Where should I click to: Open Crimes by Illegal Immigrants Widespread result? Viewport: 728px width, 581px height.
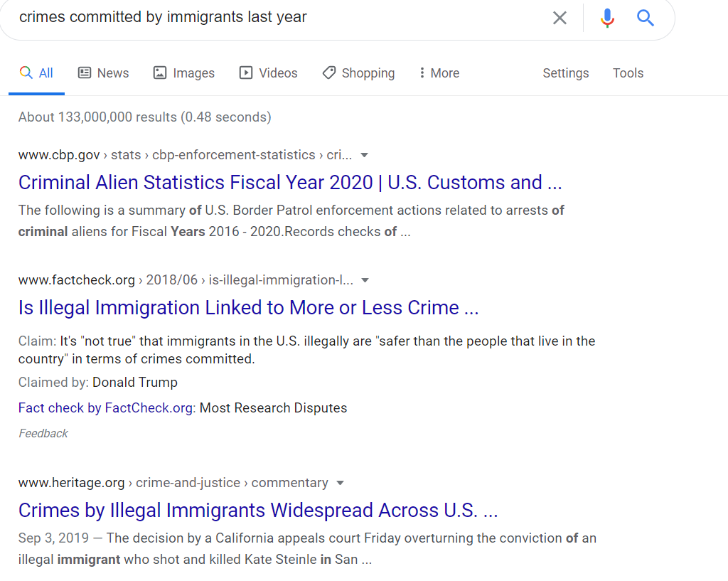[x=258, y=511]
